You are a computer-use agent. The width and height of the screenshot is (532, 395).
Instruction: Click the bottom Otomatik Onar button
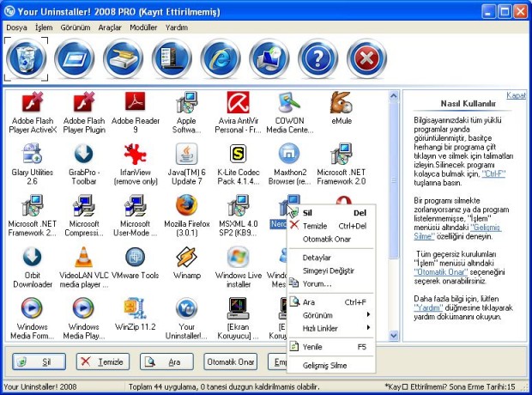(x=230, y=362)
